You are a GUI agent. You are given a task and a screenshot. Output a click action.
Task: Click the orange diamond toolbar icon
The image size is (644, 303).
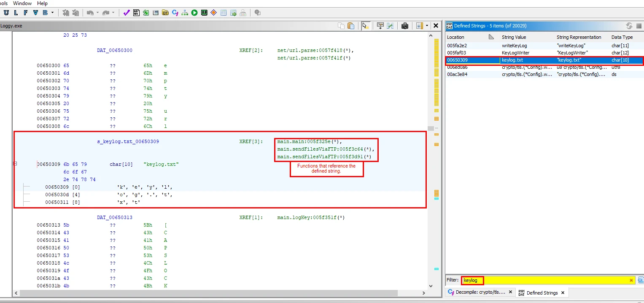point(214,13)
